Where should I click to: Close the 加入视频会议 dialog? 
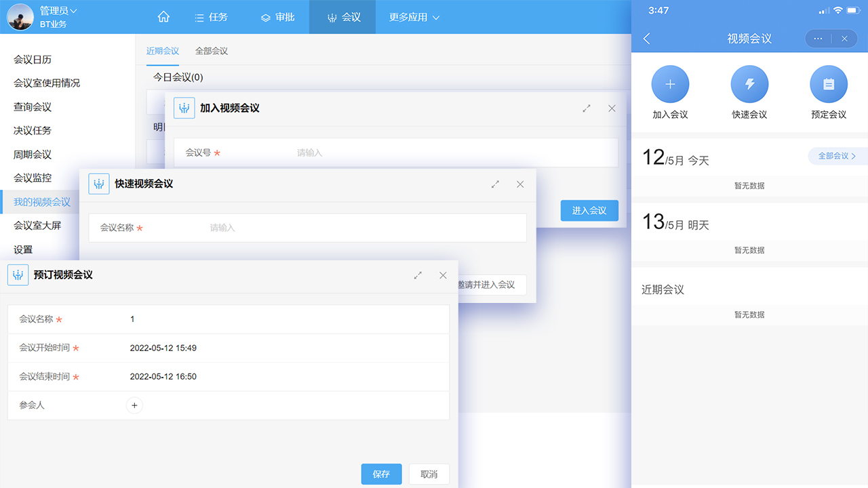tap(612, 108)
